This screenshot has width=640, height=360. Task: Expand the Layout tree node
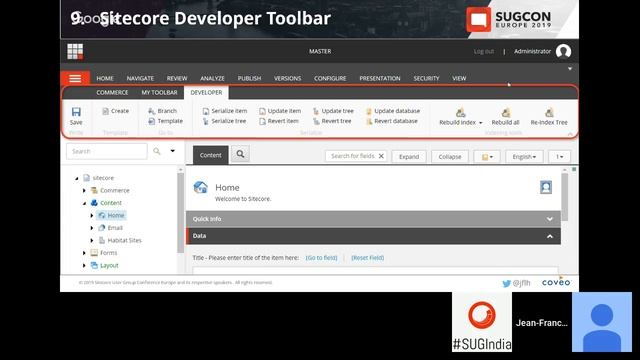pos(84,266)
